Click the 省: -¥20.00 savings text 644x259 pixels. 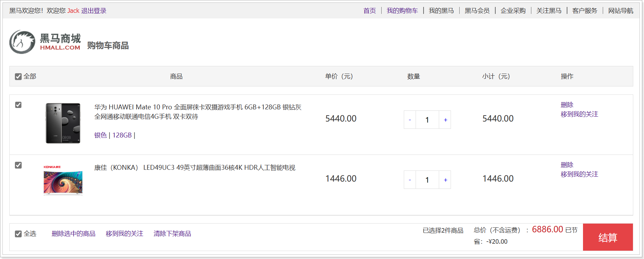click(x=490, y=242)
